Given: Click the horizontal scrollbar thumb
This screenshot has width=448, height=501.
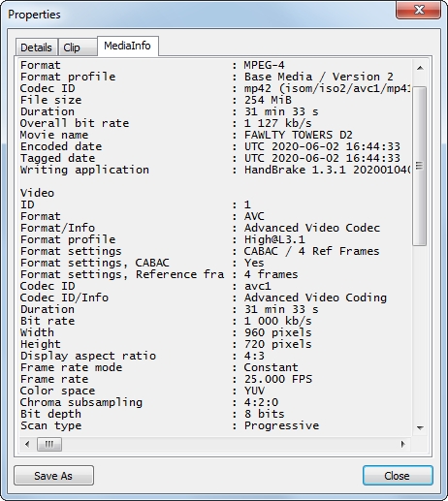Looking at the screenshot, I should [x=49, y=445].
